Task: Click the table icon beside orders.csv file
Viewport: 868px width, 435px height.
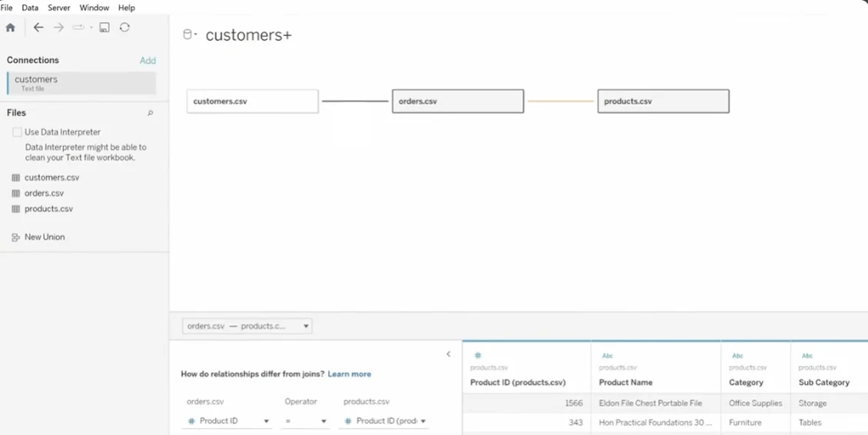Action: 16,194
